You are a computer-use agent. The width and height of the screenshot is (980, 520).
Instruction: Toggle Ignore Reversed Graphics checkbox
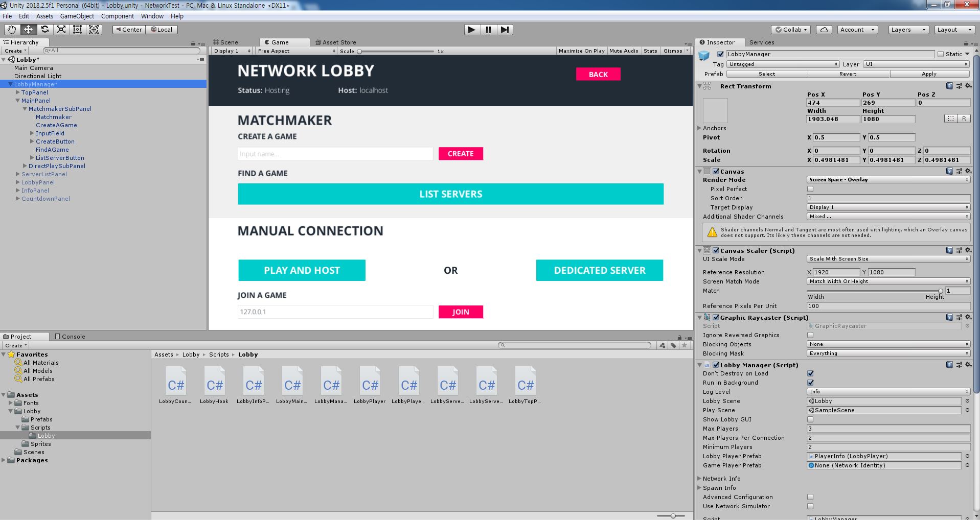pos(810,335)
